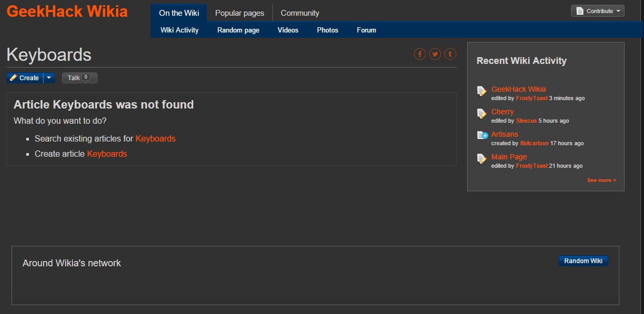Switch to the On the Wiki tab
This screenshot has height=314, width=644.
point(179,13)
